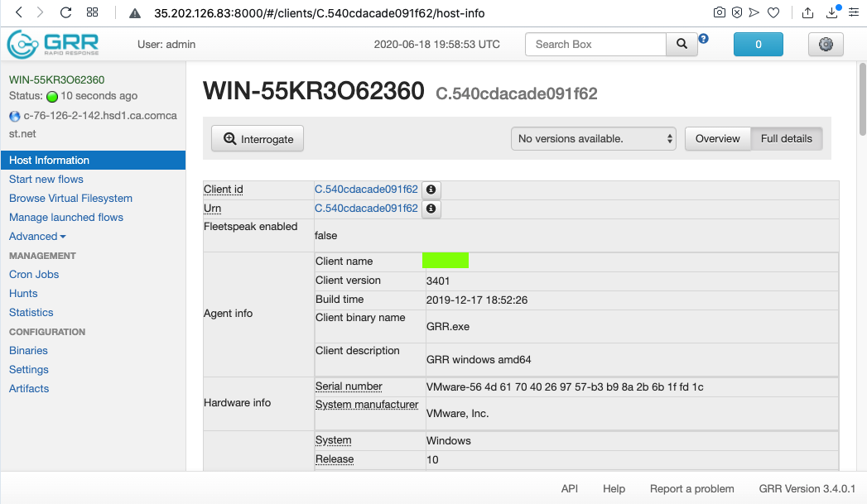Open the browser easy-setup sliders icon
Viewport: 867px width, 504px height.
click(855, 12)
